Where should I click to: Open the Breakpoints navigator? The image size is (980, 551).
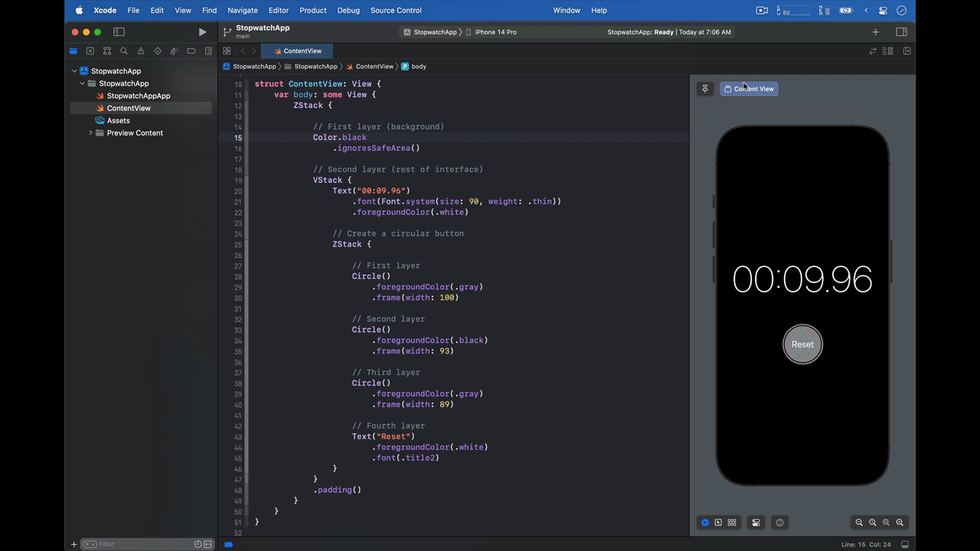coord(191,51)
